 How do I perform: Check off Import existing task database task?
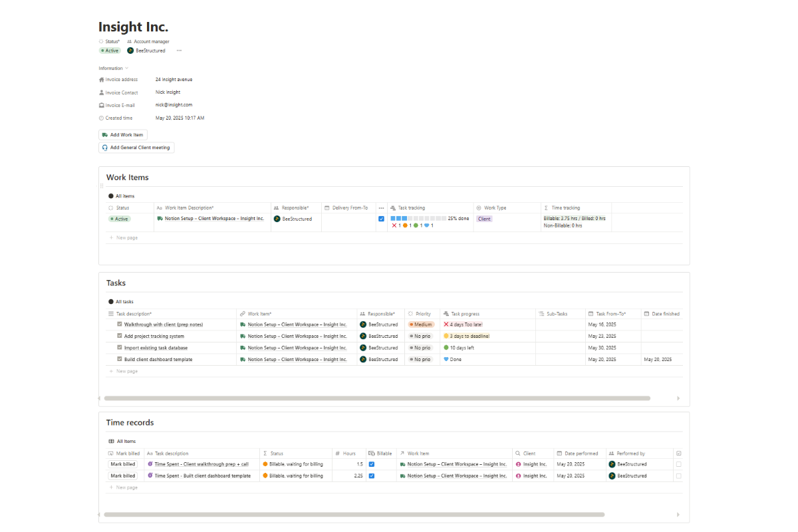click(120, 348)
